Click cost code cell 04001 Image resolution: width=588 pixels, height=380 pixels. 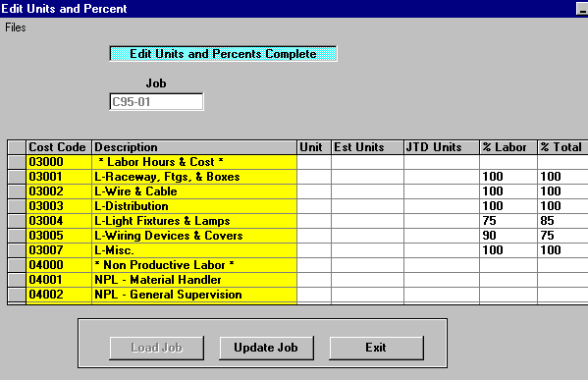59,280
